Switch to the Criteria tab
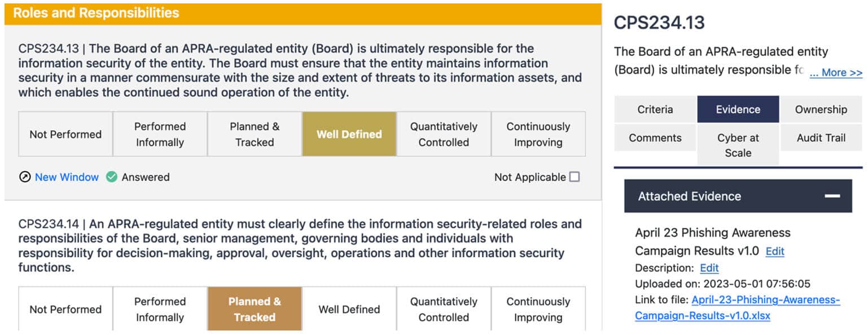This screenshot has width=868, height=335. [x=655, y=109]
